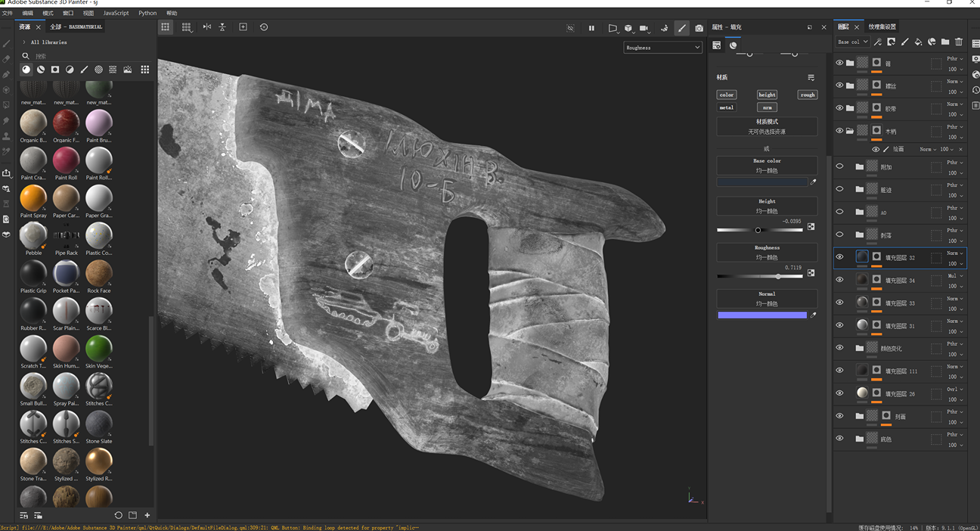This screenshot has height=531, width=980.
Task: Toggle the metal material channel button
Action: coord(726,107)
